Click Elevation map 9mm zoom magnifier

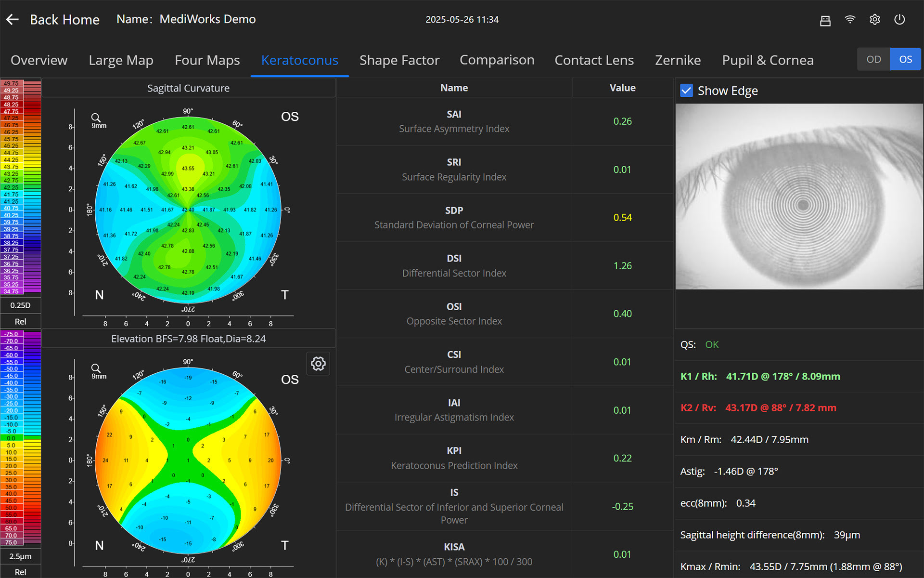tap(96, 368)
